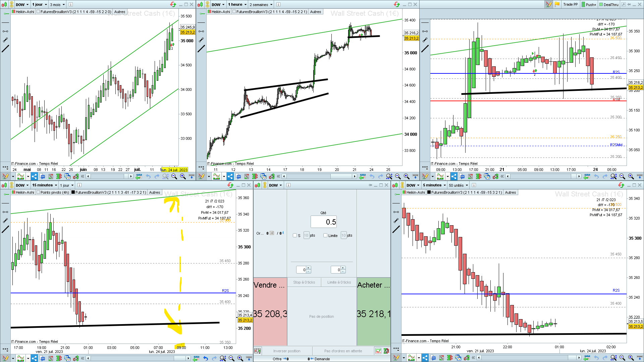Click the refresh arrows icon in daily chart
Viewport: 644px width, 362px height.
coord(173,4)
